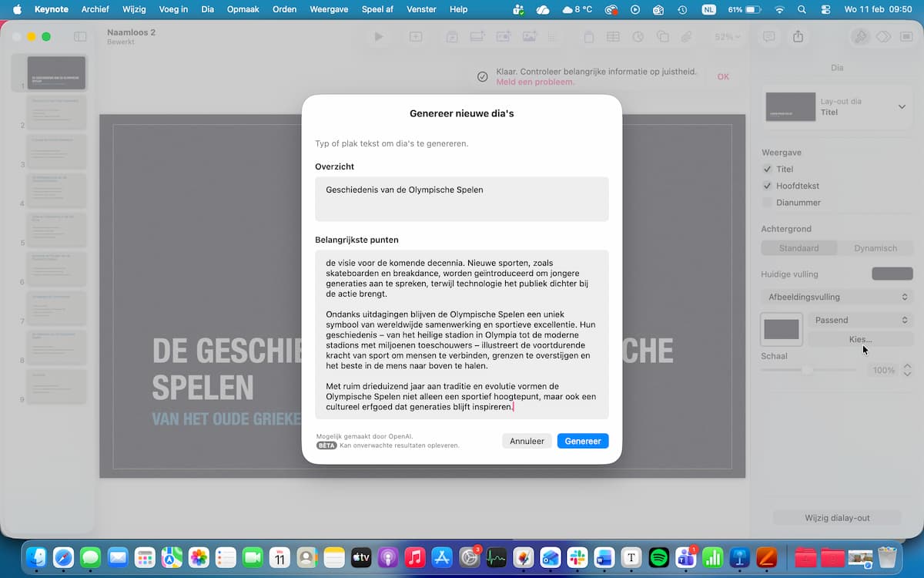Uncheck the Titel checkbox

point(767,170)
